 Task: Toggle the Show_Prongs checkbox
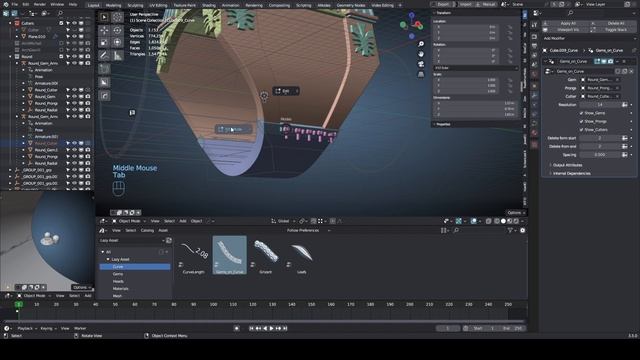(x=581, y=121)
